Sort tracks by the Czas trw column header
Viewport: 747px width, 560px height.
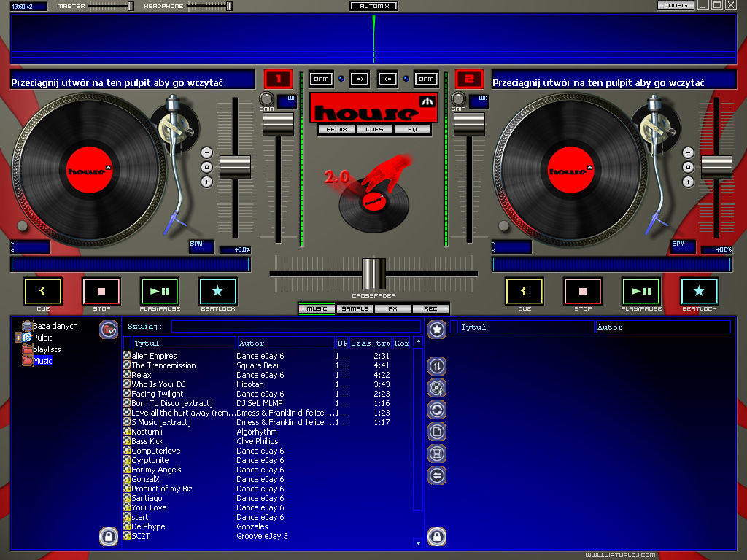coord(371,343)
